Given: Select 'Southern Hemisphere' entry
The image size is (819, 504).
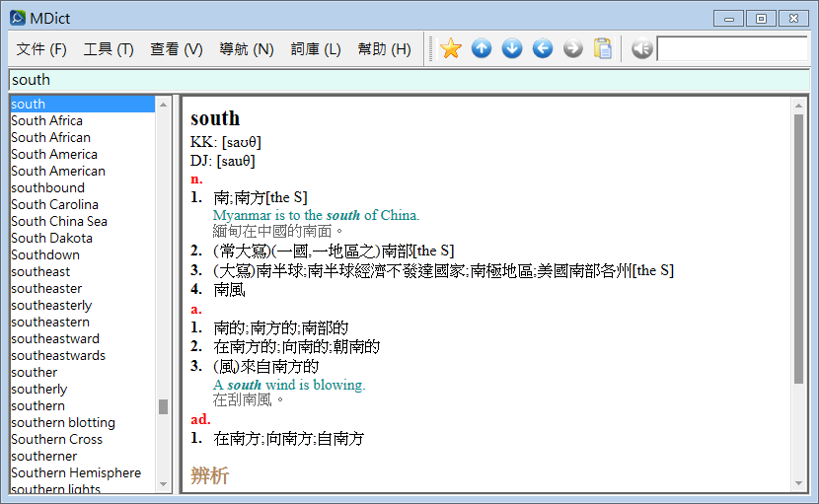Looking at the screenshot, I should (82, 472).
